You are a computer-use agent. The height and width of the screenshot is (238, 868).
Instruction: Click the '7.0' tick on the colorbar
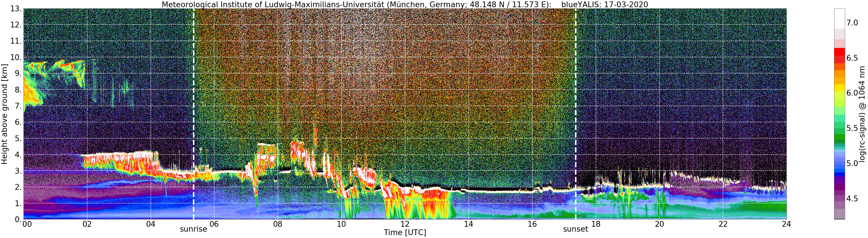pos(852,23)
